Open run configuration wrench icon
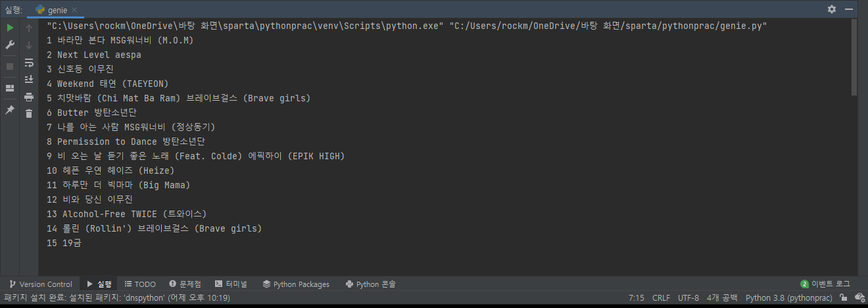The width and height of the screenshot is (868, 308). 10,45
